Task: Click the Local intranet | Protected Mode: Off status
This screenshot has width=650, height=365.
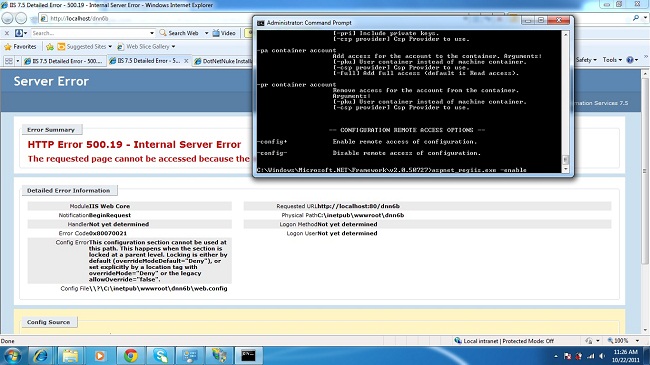Action: [x=504, y=341]
